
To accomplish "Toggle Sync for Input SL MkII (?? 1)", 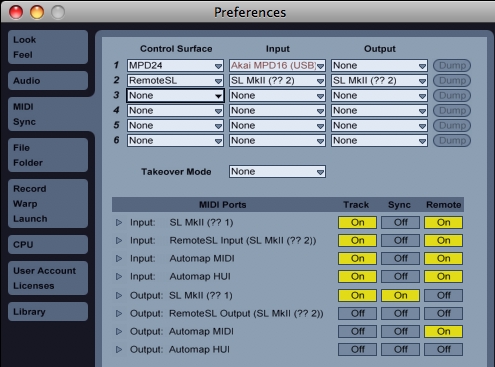I will (x=400, y=222).
